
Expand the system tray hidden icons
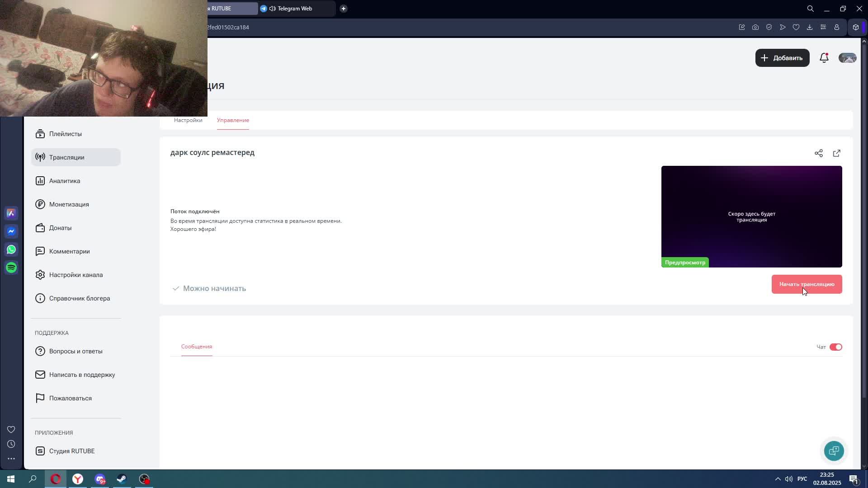[x=778, y=479]
